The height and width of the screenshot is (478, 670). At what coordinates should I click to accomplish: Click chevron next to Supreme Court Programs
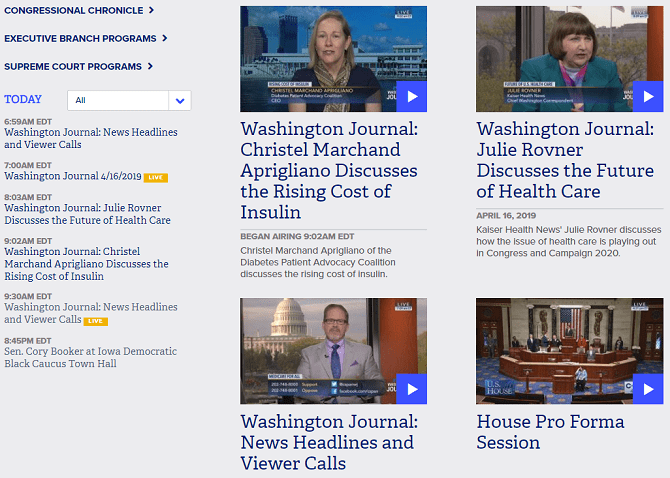pos(150,66)
